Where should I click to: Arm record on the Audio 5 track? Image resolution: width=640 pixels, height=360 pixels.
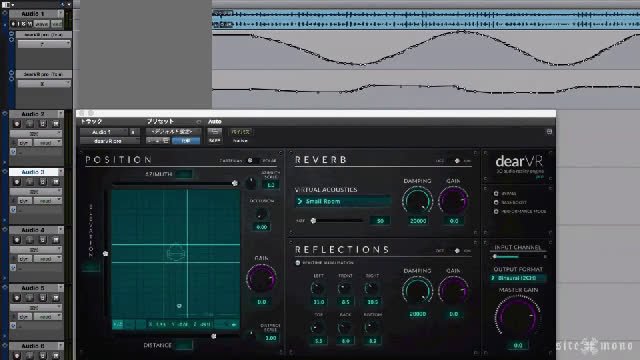coord(17,298)
